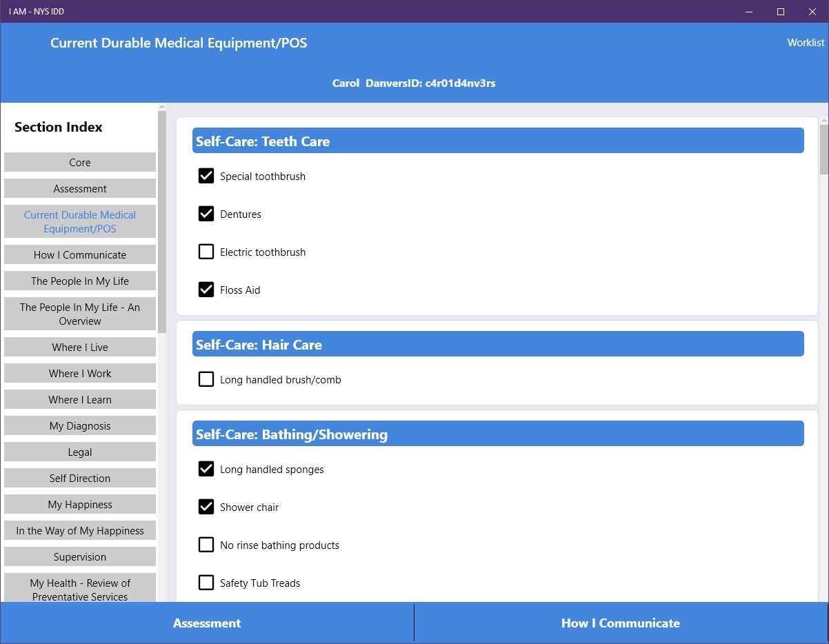Select the Self Direction section
The image size is (829, 644).
point(79,478)
